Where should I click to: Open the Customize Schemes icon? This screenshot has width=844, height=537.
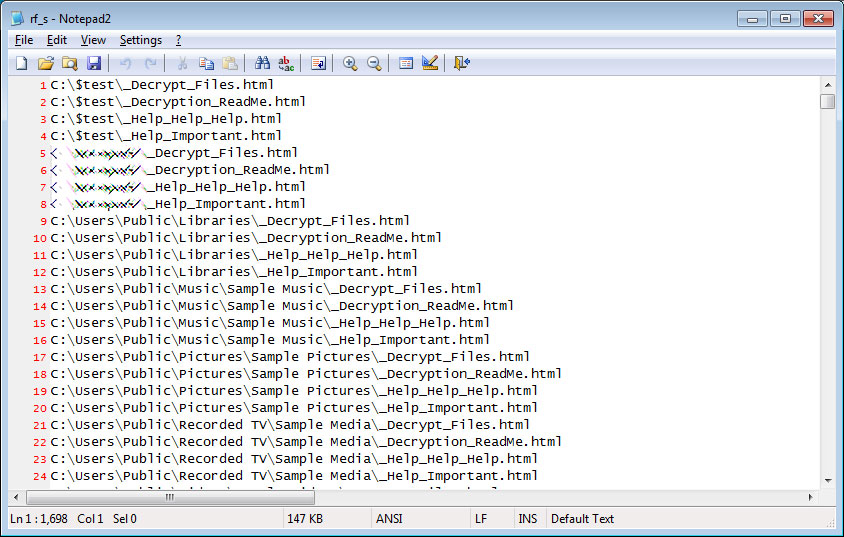[x=430, y=63]
